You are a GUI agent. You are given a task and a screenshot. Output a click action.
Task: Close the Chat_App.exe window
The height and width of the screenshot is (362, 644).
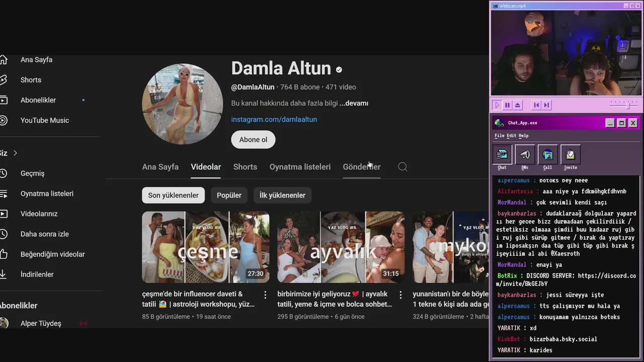(x=633, y=123)
